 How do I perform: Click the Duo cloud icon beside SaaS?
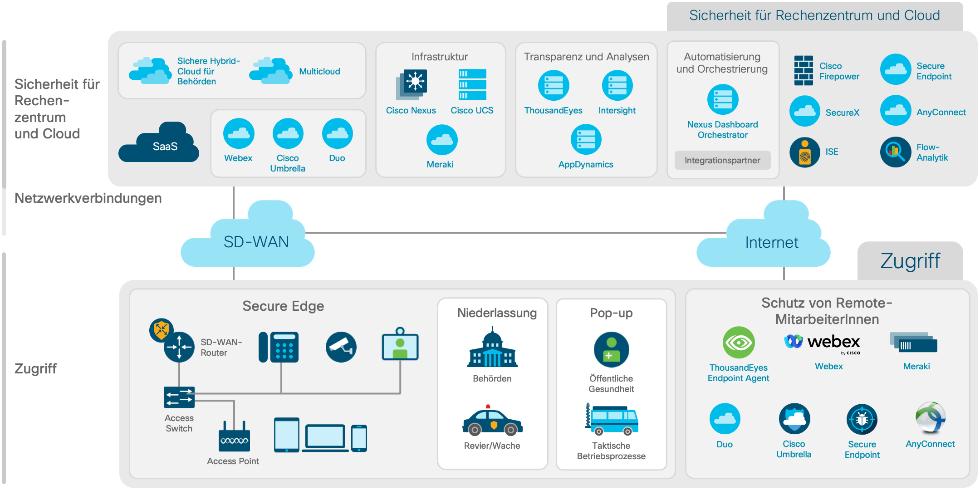point(338,133)
